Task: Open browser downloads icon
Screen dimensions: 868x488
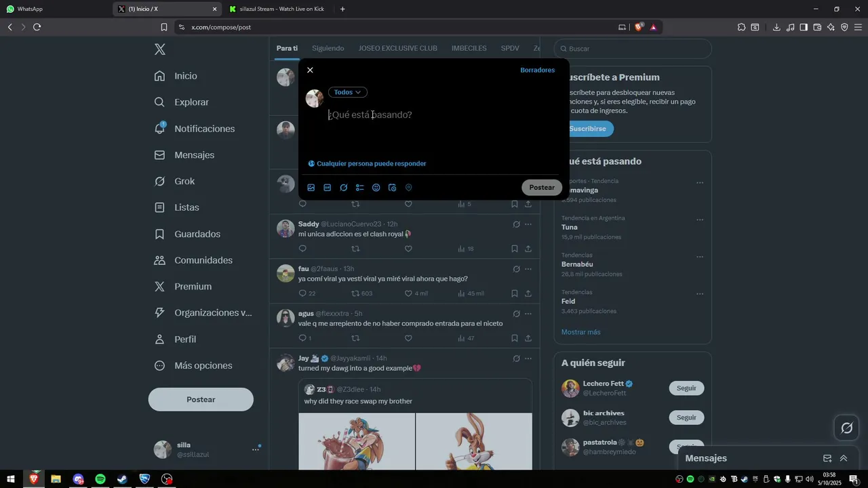Action: [x=776, y=27]
